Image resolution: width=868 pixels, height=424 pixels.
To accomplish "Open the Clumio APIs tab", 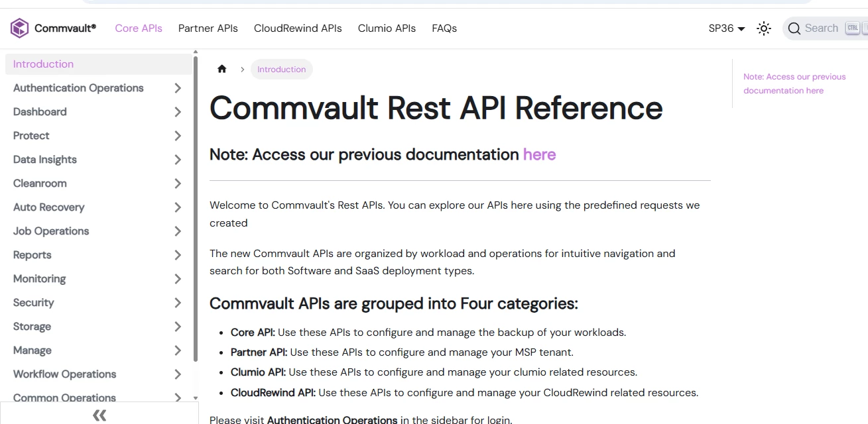I will 387,28.
